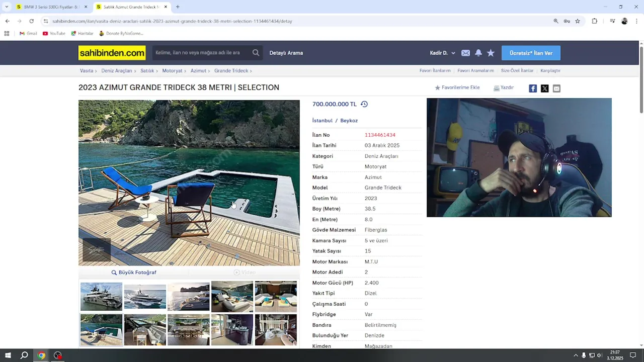
Task: Click Detaylı Arama link
Action: [x=286, y=53]
